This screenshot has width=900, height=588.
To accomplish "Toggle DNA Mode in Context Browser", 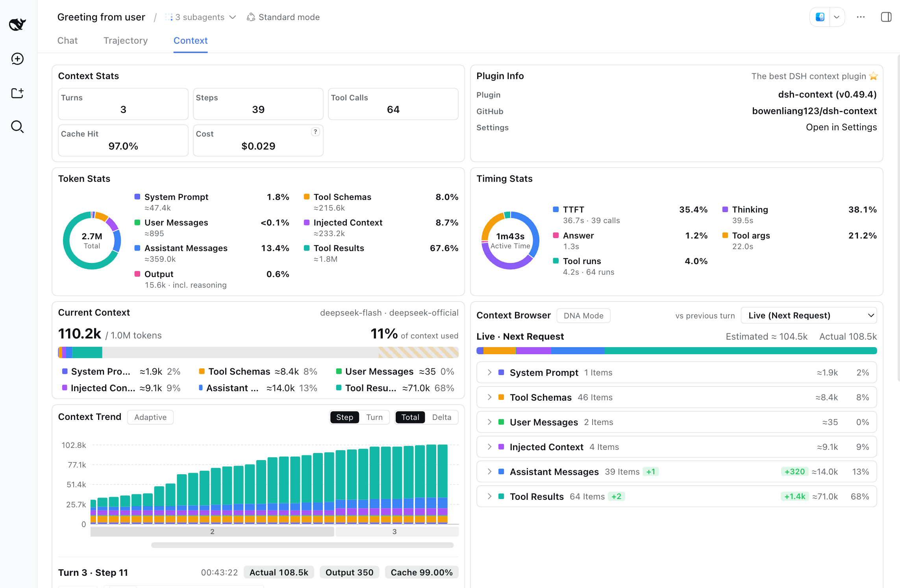I will (x=583, y=316).
